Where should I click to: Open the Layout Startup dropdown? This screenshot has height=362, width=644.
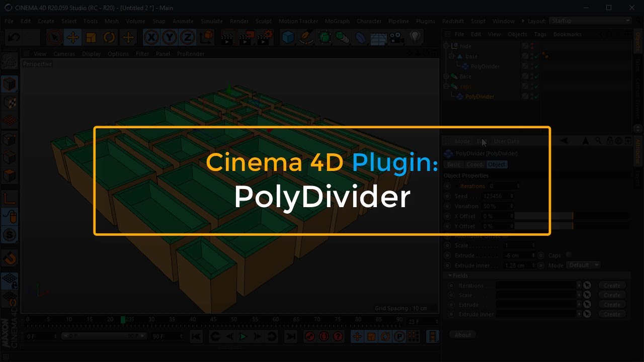(x=590, y=21)
